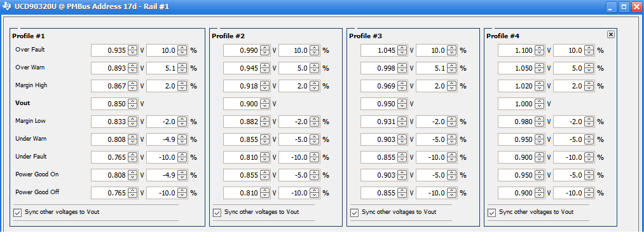The image size is (644, 233).
Task: Click the Profile #1 Margin High percent spinner arrows
Action: pos(182,87)
